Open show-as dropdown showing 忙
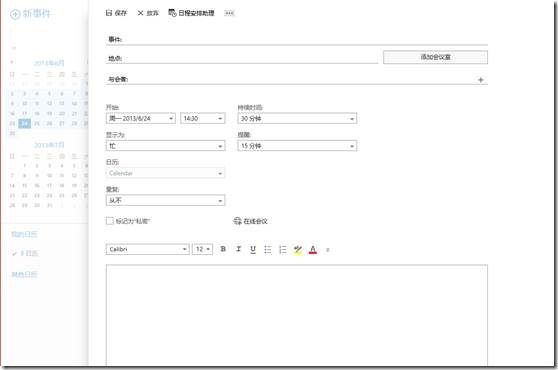The width and height of the screenshot is (558, 370). coord(165,146)
